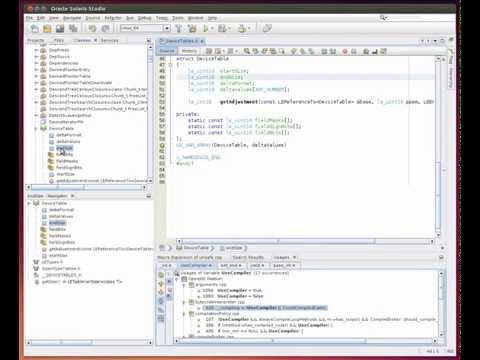Collapse the arguments.cpp usages node

184,285
